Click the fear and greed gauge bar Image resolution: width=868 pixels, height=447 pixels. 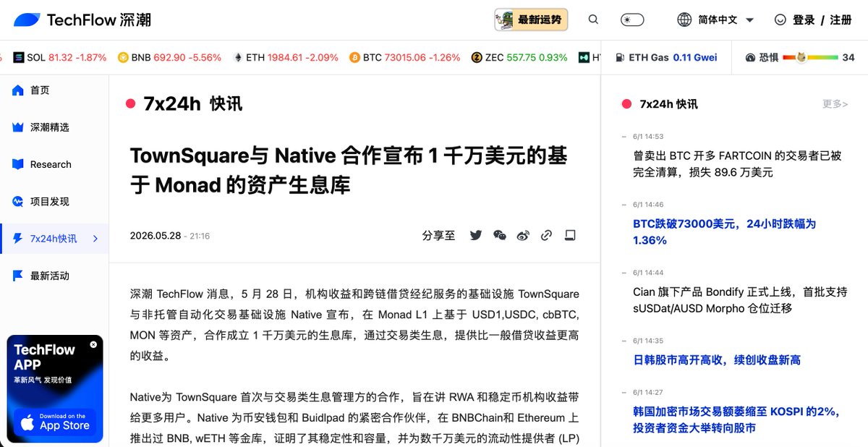tap(810, 57)
